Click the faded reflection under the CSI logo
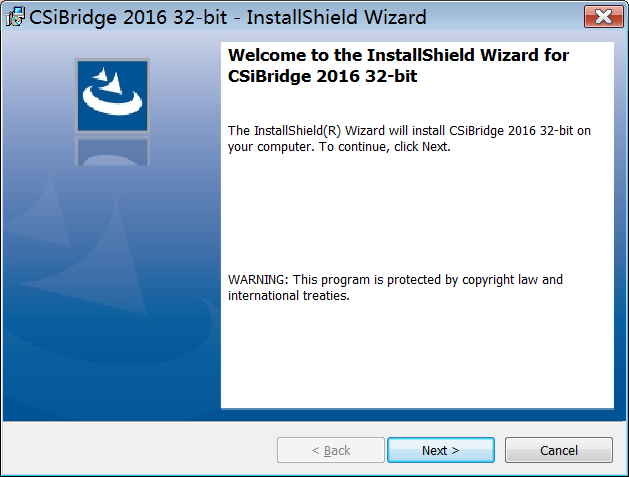The height and width of the screenshot is (477, 629). click(112, 151)
